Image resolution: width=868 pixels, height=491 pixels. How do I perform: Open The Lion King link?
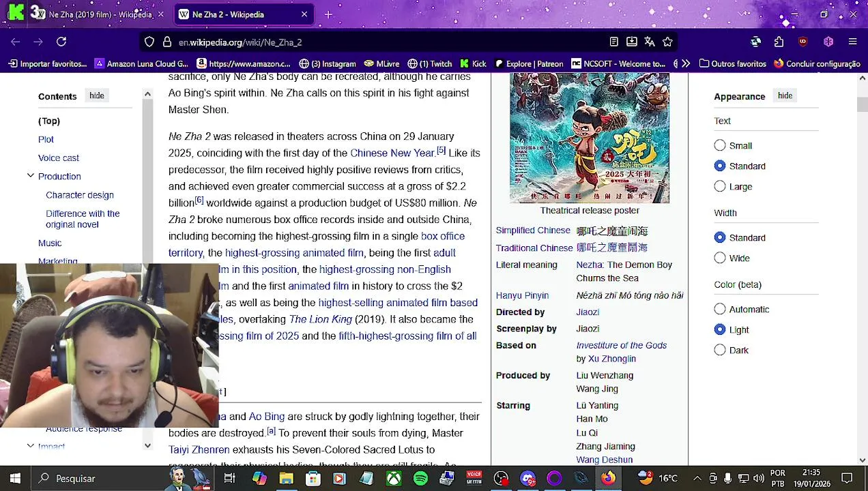pos(321,319)
